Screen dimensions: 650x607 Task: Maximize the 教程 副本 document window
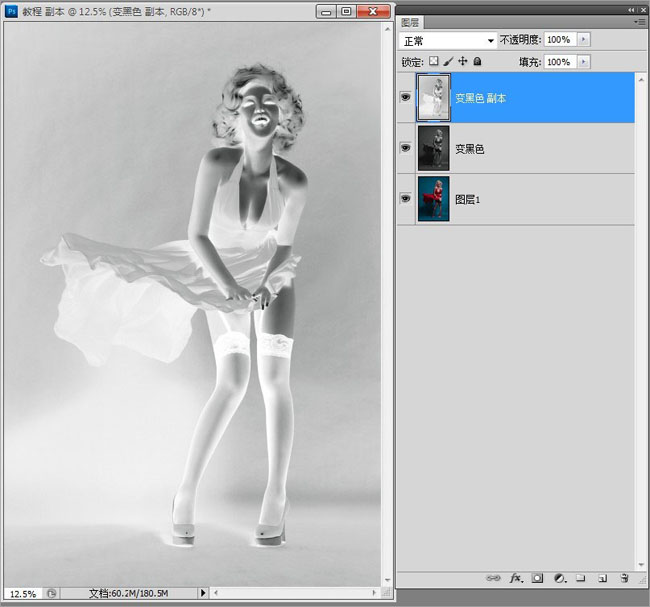point(347,12)
